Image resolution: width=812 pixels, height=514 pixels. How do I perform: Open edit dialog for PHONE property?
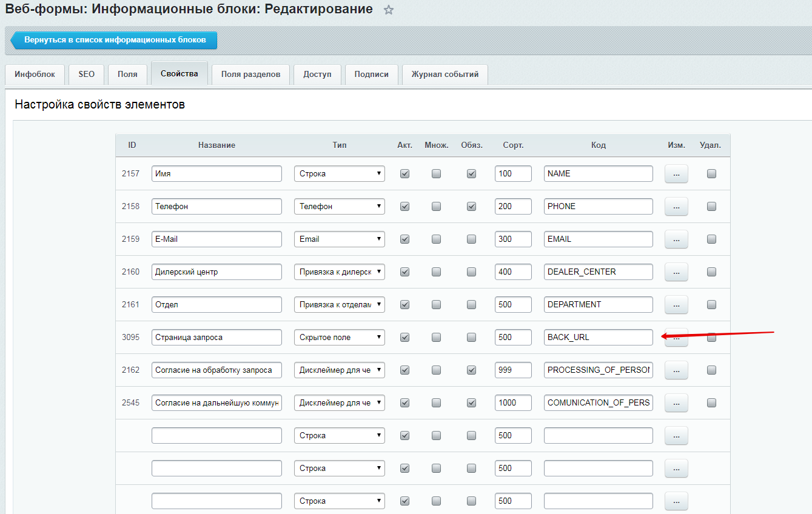point(676,207)
